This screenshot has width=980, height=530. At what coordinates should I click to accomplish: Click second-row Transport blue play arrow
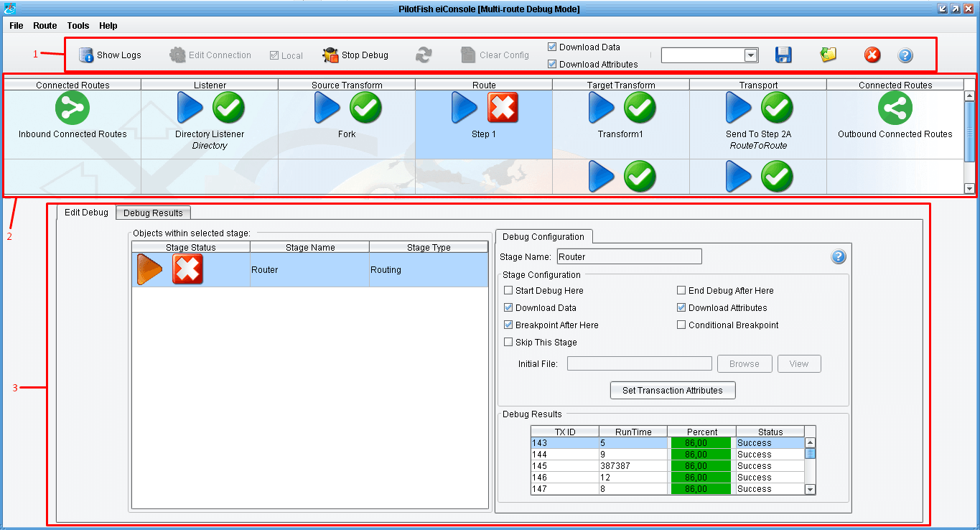[x=739, y=177]
